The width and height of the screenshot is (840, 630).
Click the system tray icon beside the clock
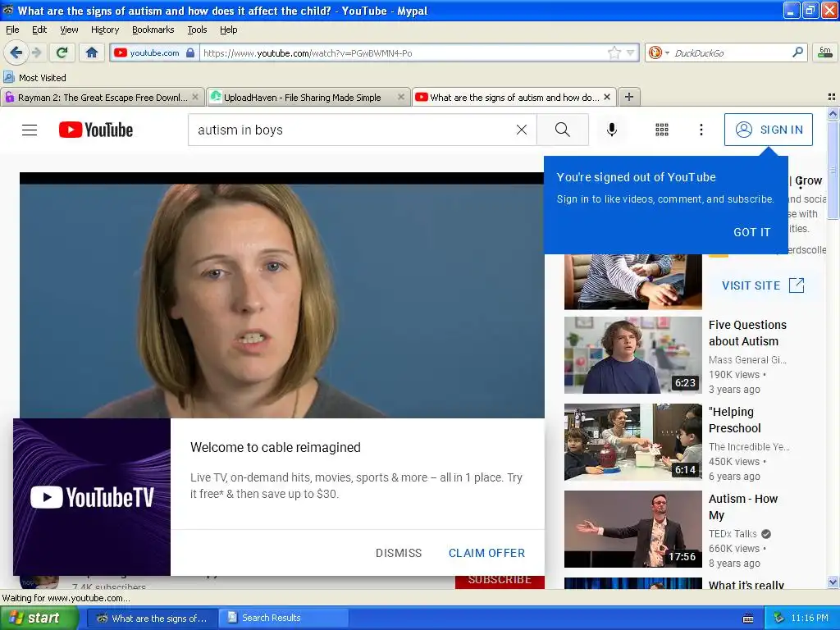779,619
